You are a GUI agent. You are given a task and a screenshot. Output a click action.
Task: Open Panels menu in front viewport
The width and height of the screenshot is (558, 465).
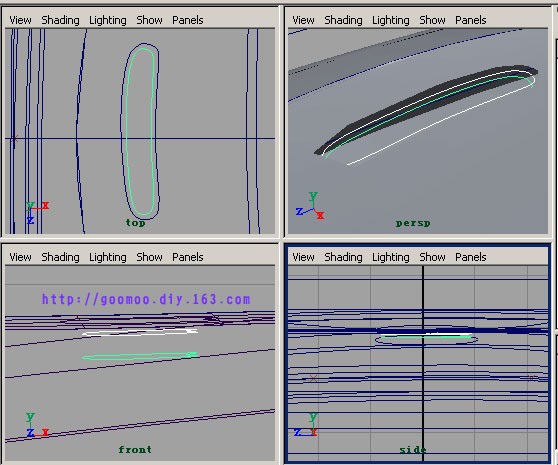coord(188,257)
